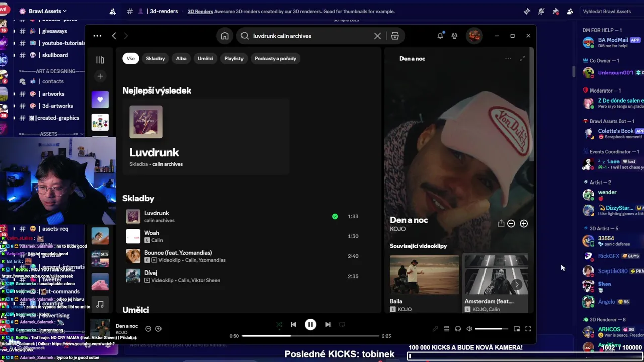The width and height of the screenshot is (644, 362).
Task: Enter fullscreen mode in the player
Action: [x=528, y=329]
